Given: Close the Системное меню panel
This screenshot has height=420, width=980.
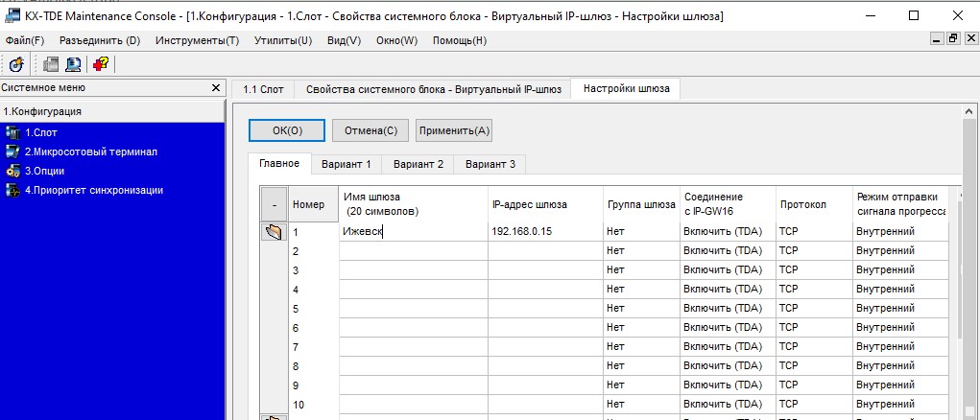Looking at the screenshot, I should pyautogui.click(x=216, y=88).
